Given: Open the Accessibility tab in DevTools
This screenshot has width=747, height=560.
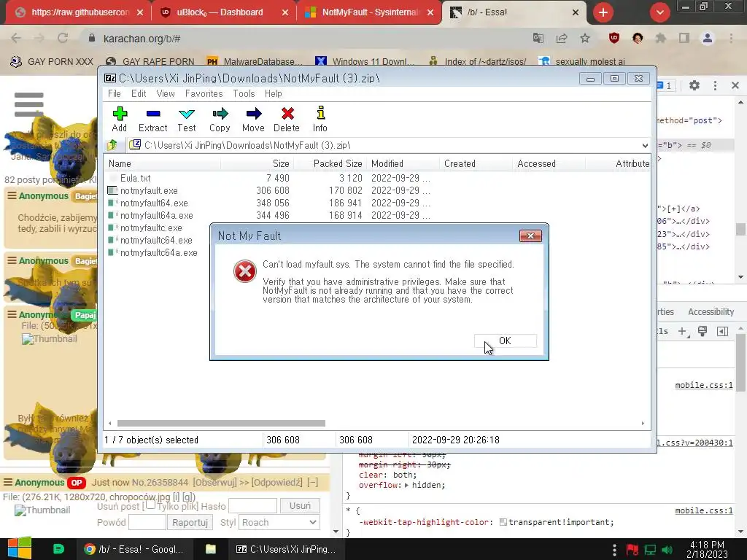Looking at the screenshot, I should tap(711, 312).
